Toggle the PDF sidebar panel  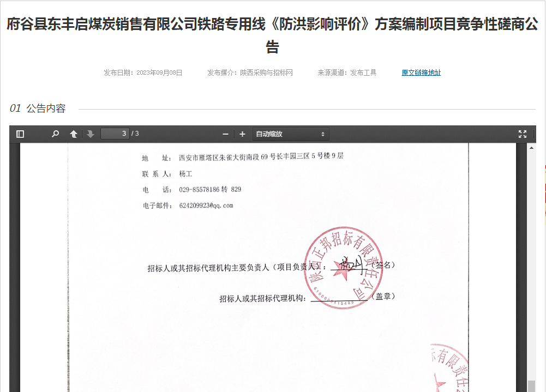click(x=20, y=134)
